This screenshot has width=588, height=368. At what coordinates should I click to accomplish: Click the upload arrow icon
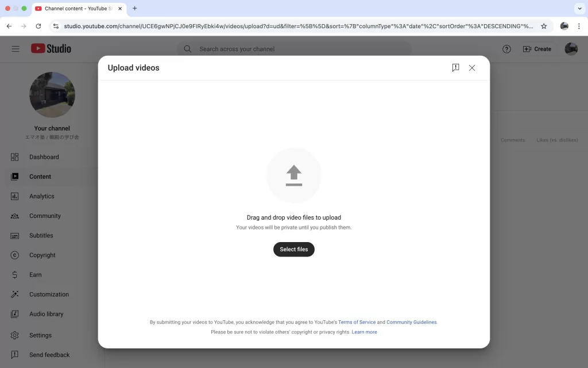[293, 175]
